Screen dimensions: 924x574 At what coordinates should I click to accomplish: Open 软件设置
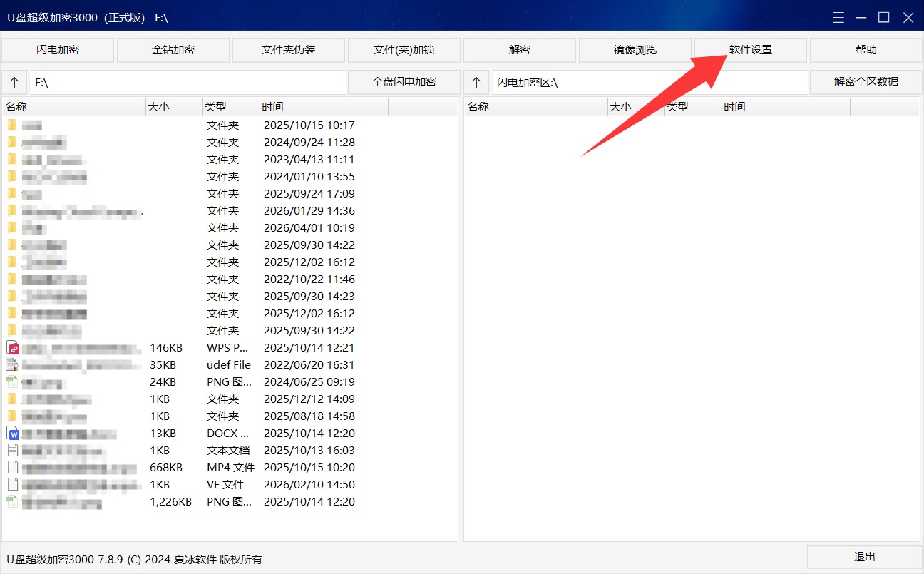(x=751, y=50)
